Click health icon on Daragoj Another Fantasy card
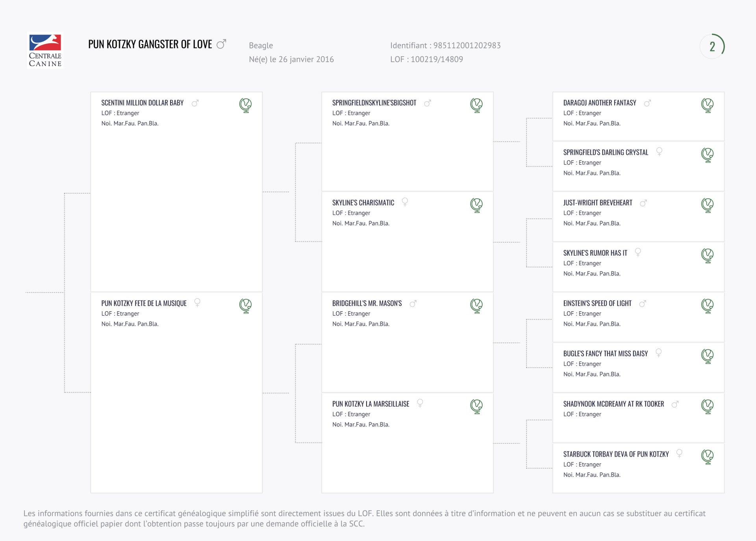Image resolution: width=756 pixels, height=541 pixels. pyautogui.click(x=708, y=105)
